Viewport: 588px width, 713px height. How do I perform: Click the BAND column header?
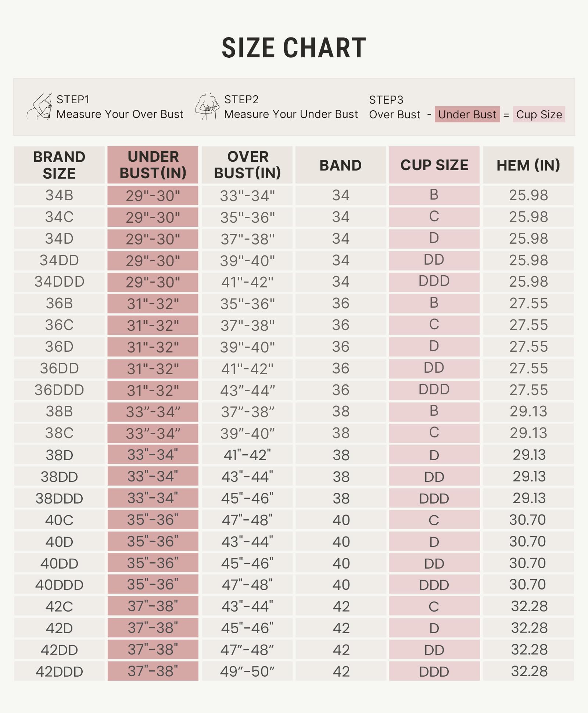(341, 165)
